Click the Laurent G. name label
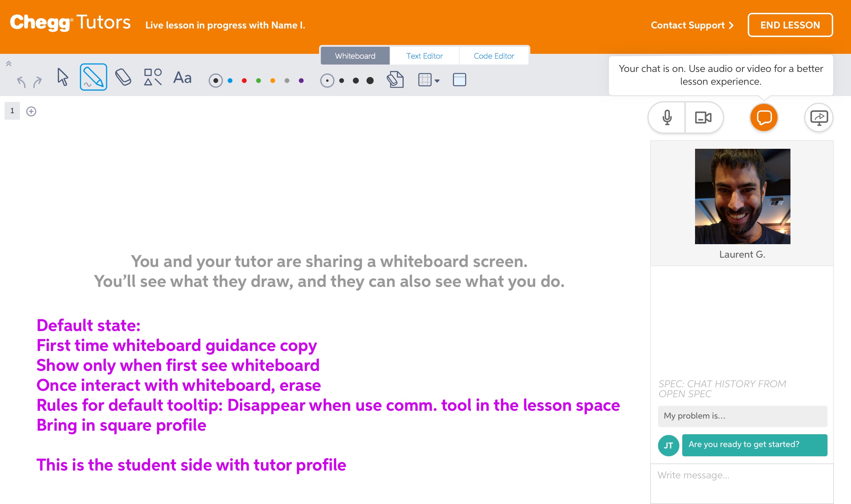This screenshot has height=504, width=851. pos(742,254)
